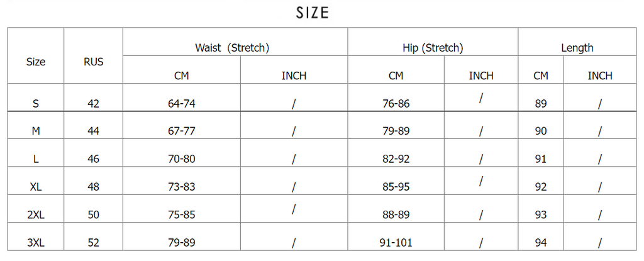Viewport: 644px width, 261px height.
Task: Click waist value 73-83
Action: (x=182, y=187)
